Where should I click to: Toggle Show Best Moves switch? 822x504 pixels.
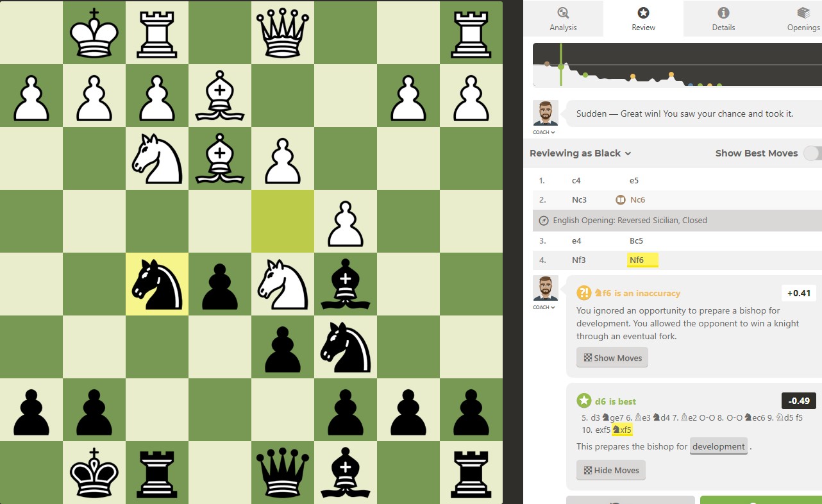[812, 153]
